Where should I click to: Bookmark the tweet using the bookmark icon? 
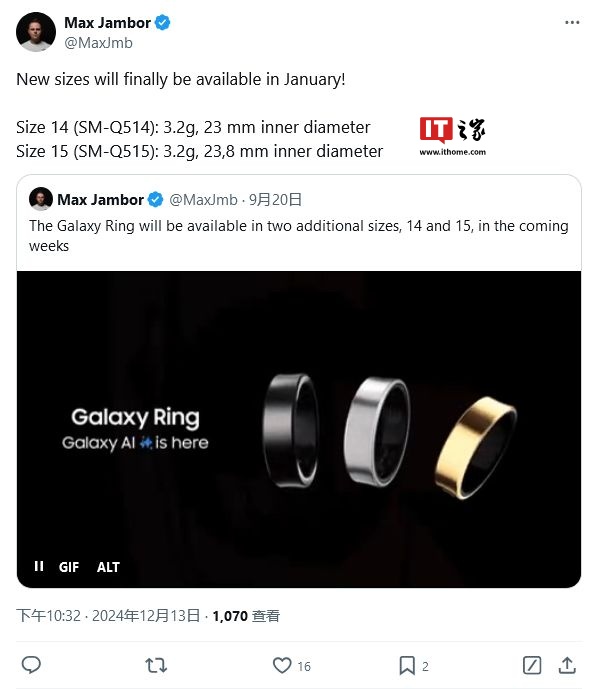click(407, 665)
